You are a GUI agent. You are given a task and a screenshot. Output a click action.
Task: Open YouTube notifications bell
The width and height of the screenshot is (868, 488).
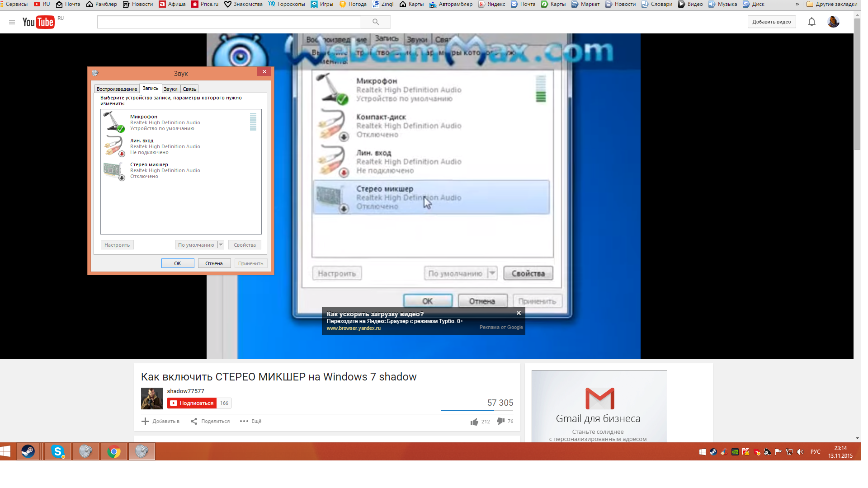(x=811, y=22)
